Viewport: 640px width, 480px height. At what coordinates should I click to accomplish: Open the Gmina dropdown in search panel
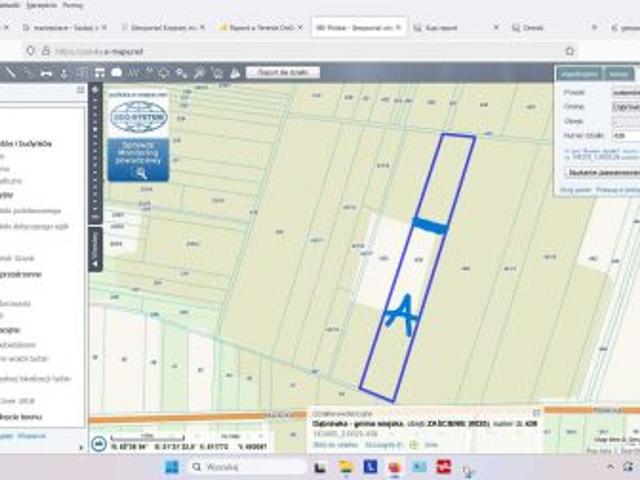coord(626,107)
